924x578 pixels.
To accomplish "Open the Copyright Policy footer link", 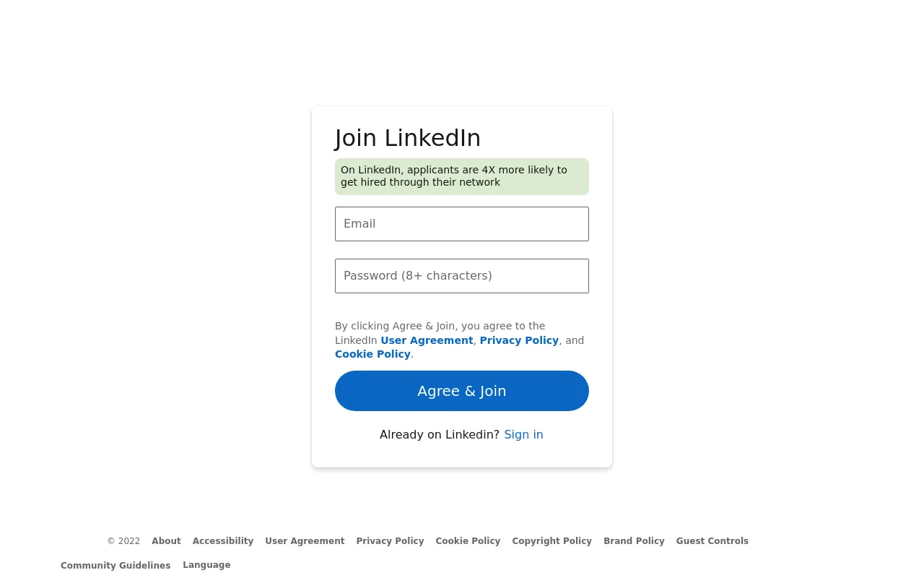I will 552,541.
